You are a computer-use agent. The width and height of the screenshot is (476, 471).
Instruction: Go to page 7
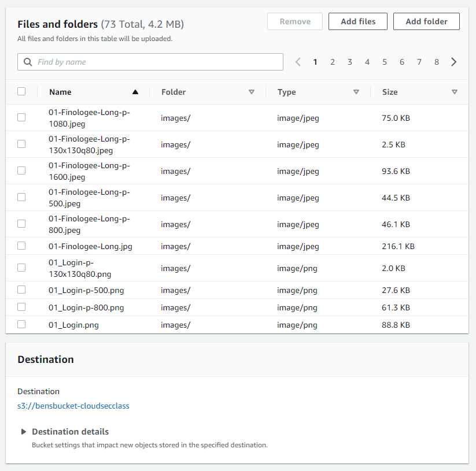click(x=419, y=62)
